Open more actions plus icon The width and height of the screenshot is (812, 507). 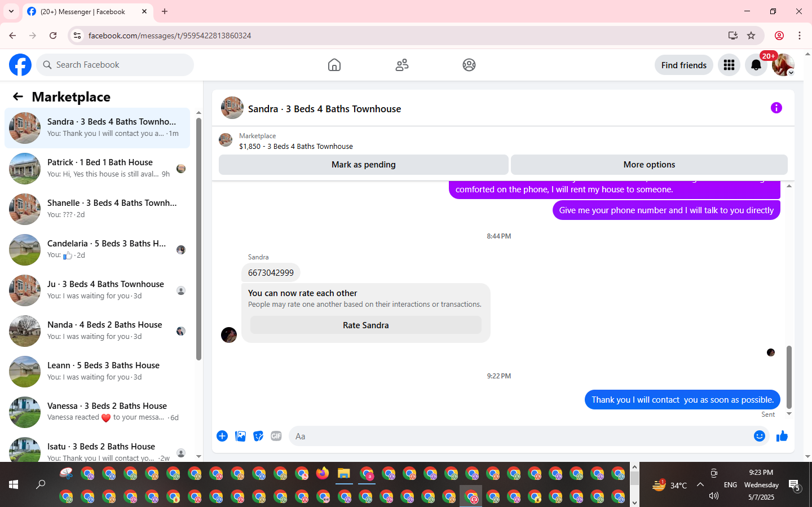click(222, 436)
